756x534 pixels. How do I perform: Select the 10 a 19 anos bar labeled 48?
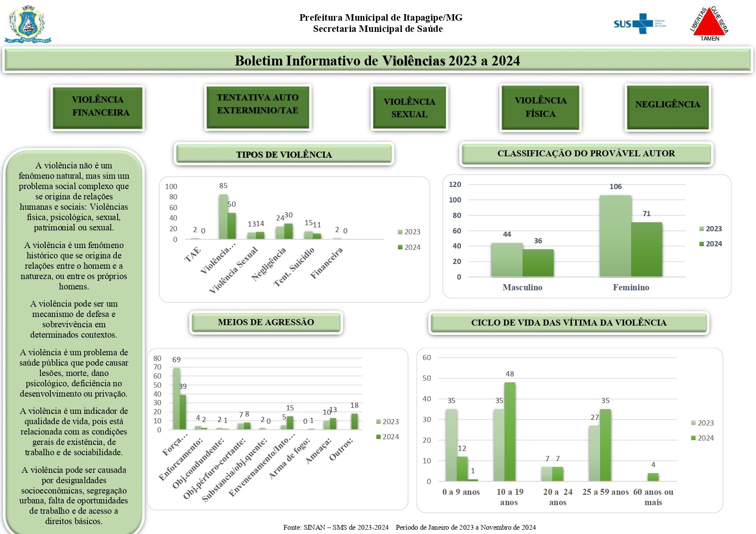tap(510, 432)
